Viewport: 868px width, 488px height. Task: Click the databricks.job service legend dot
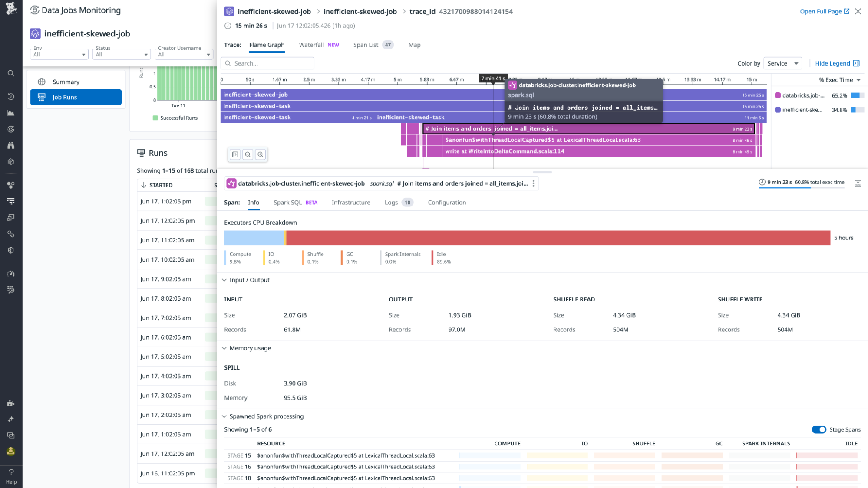click(x=777, y=95)
